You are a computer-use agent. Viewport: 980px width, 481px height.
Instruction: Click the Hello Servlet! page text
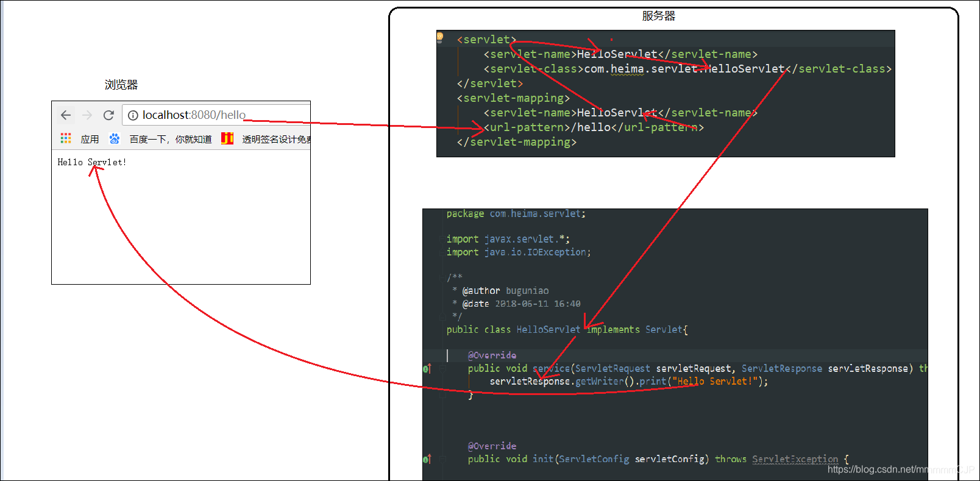92,162
